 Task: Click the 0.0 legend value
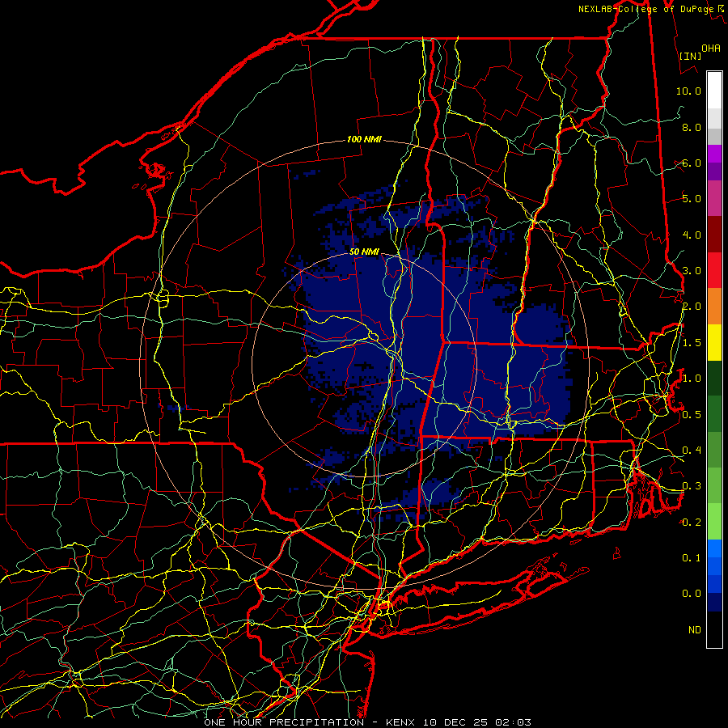(x=692, y=594)
